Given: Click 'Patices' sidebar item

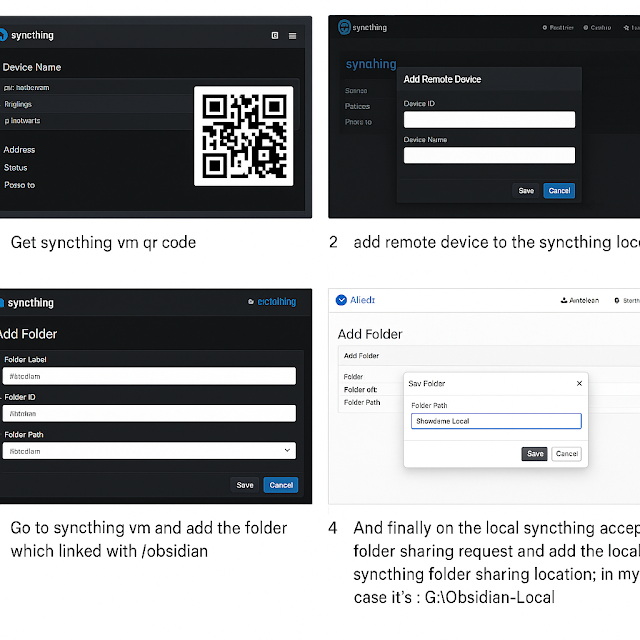Looking at the screenshot, I should (357, 106).
